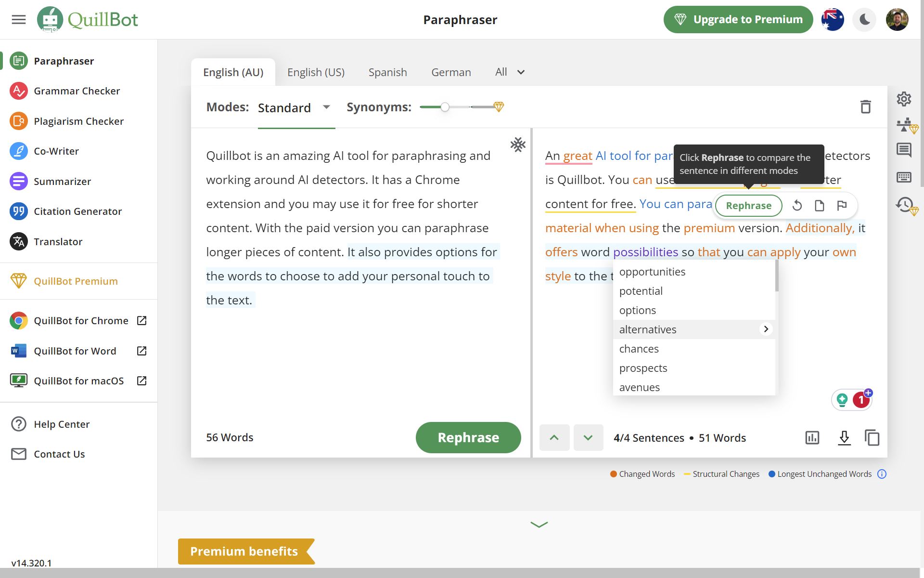Regenerate sentence with the undo arrow icon
Screen dimensions: 924x578
coord(797,205)
